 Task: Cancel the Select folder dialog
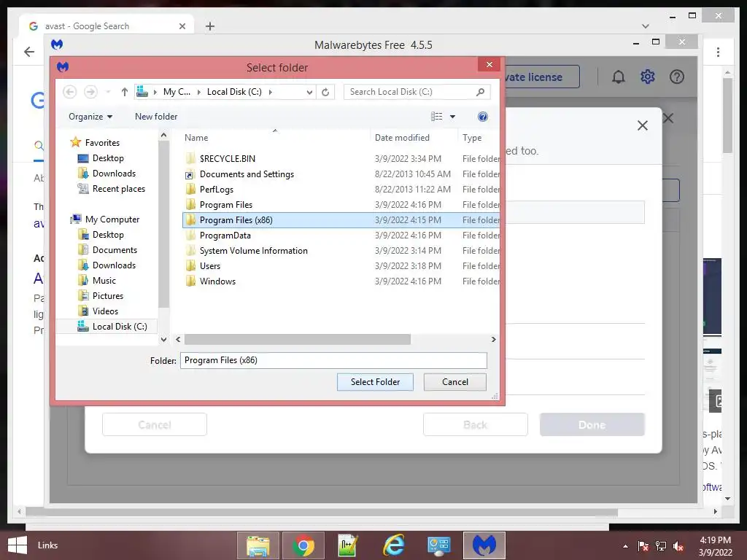click(x=455, y=382)
